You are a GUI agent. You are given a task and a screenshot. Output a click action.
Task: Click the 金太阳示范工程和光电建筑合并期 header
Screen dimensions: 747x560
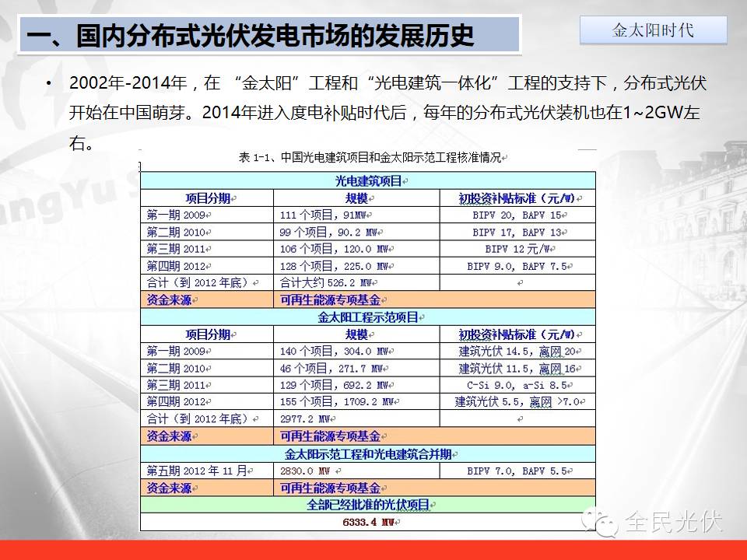pyautogui.click(x=368, y=454)
